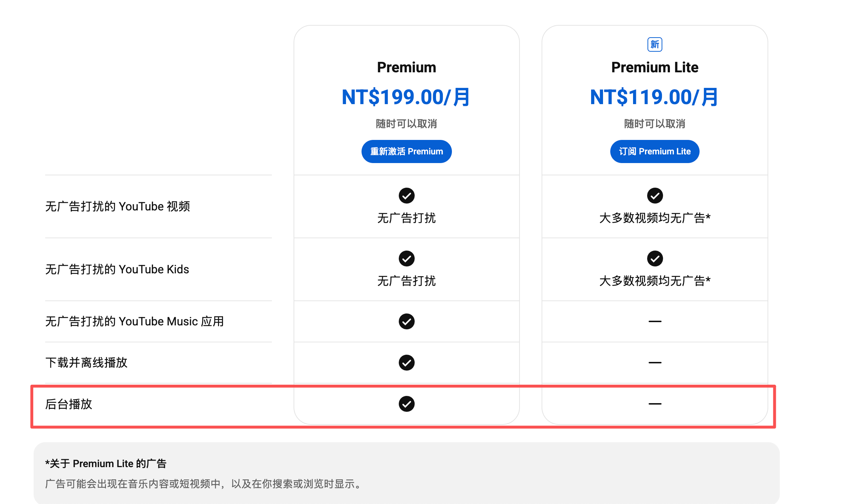
Task: Click Premium Lite checkmark for YouTube 视频 row
Action: click(x=654, y=196)
